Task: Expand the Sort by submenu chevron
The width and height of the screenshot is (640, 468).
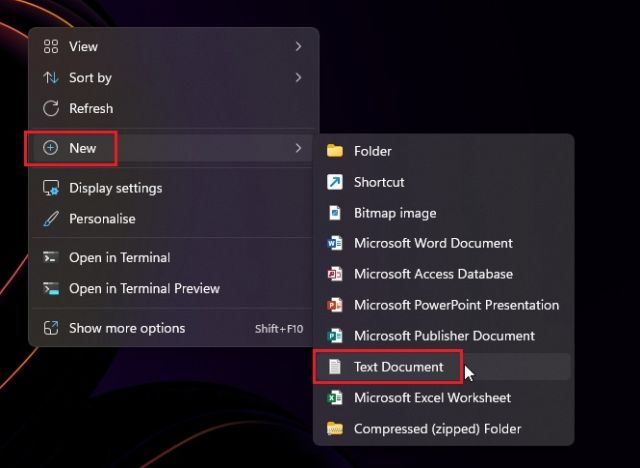Action: tap(298, 77)
